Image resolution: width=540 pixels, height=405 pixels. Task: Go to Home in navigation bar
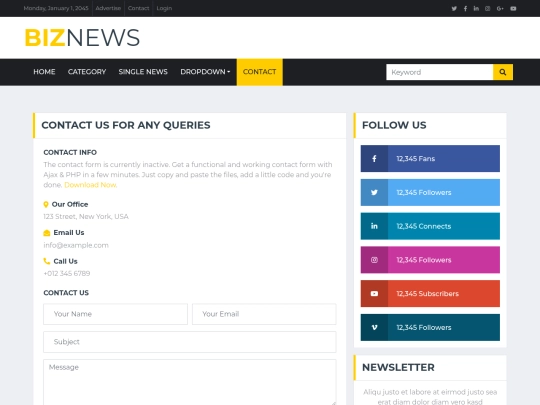44,72
